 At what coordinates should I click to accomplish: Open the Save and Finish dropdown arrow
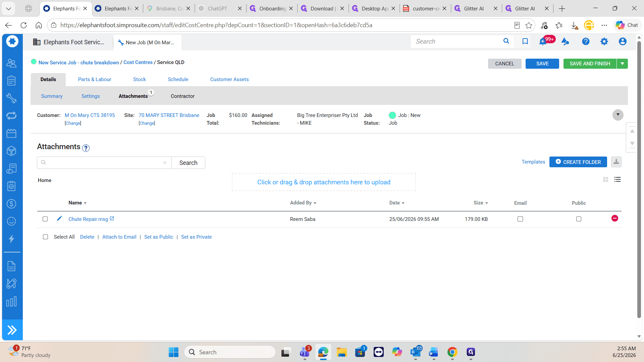pyautogui.click(x=623, y=64)
